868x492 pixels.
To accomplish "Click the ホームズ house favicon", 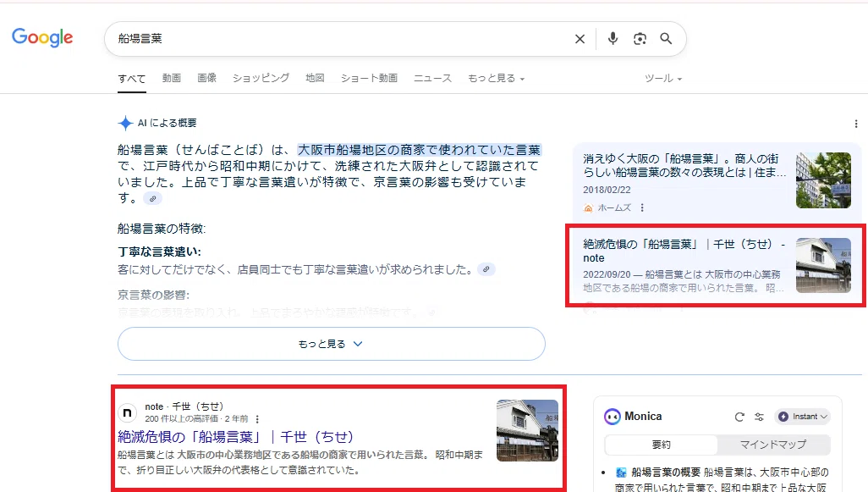I will tap(588, 207).
